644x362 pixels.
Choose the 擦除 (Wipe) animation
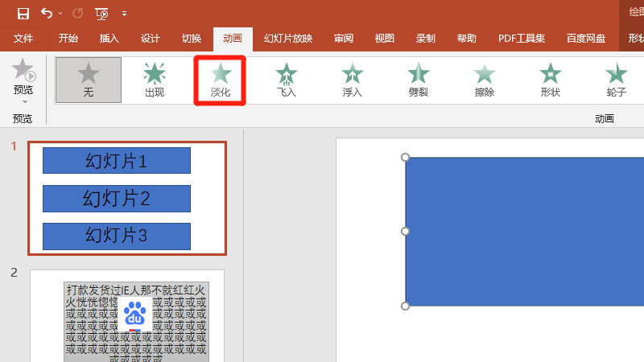(x=485, y=80)
